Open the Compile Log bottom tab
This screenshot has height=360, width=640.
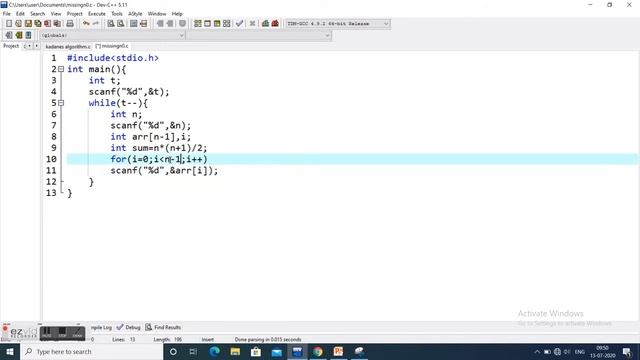pyautogui.click(x=100, y=327)
